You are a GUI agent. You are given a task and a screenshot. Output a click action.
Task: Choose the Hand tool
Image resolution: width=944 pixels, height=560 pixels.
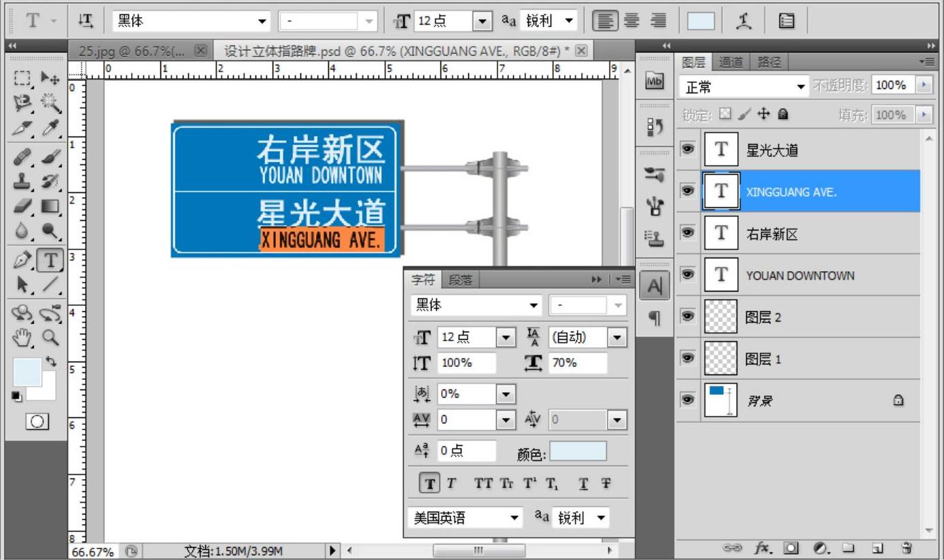click(x=24, y=337)
